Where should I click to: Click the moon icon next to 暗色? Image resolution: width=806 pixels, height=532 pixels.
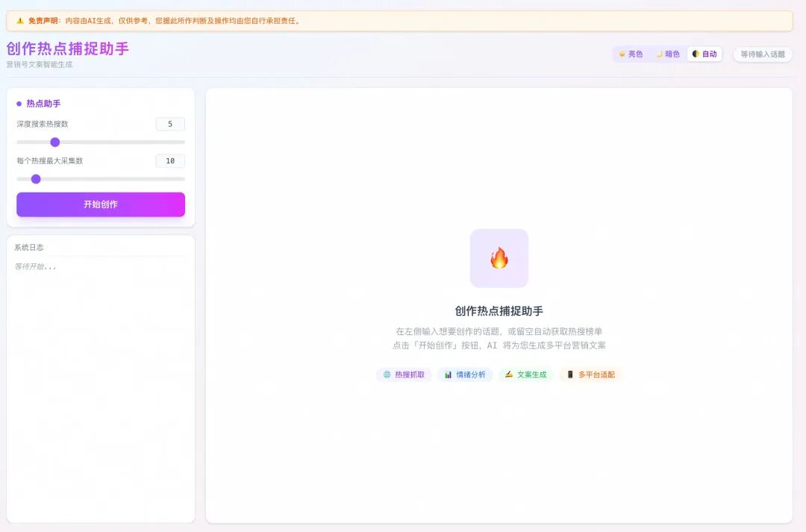pos(657,54)
